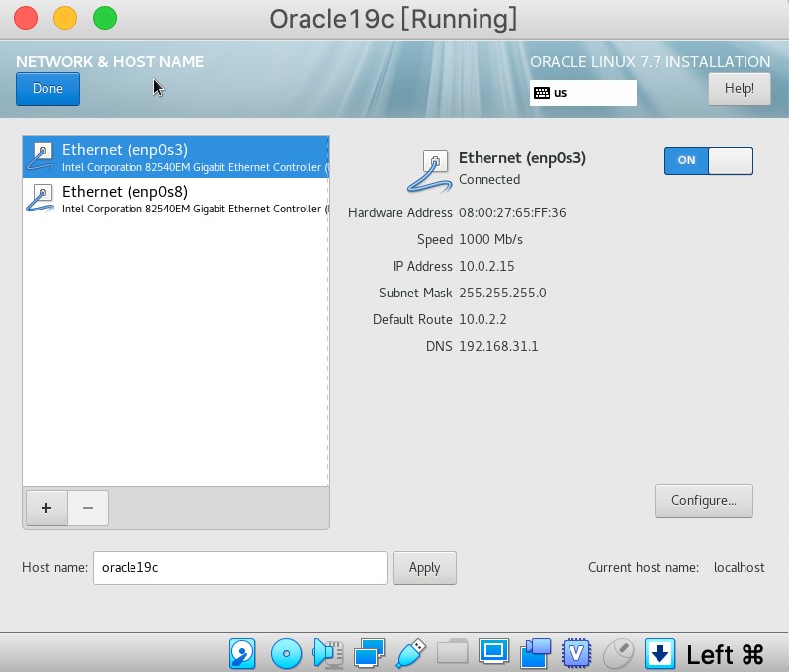Open the optical disc status icon
The height and width of the screenshot is (672, 789).
click(286, 653)
